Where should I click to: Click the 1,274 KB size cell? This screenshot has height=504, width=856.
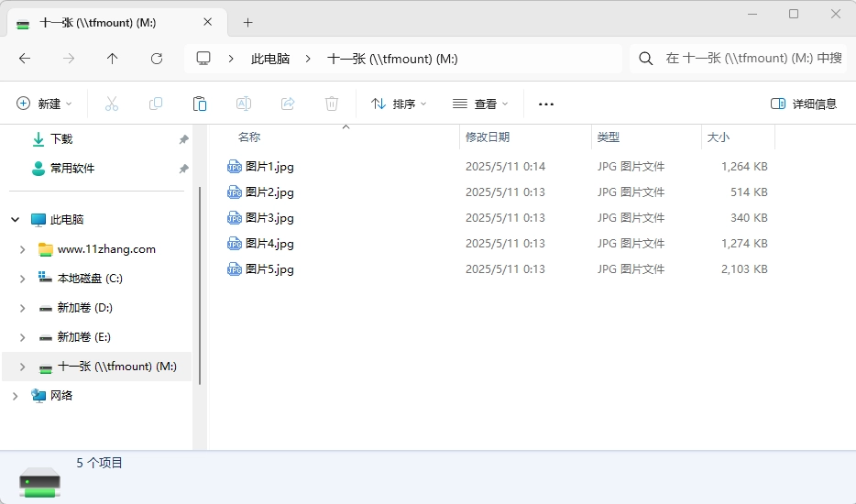pos(744,244)
